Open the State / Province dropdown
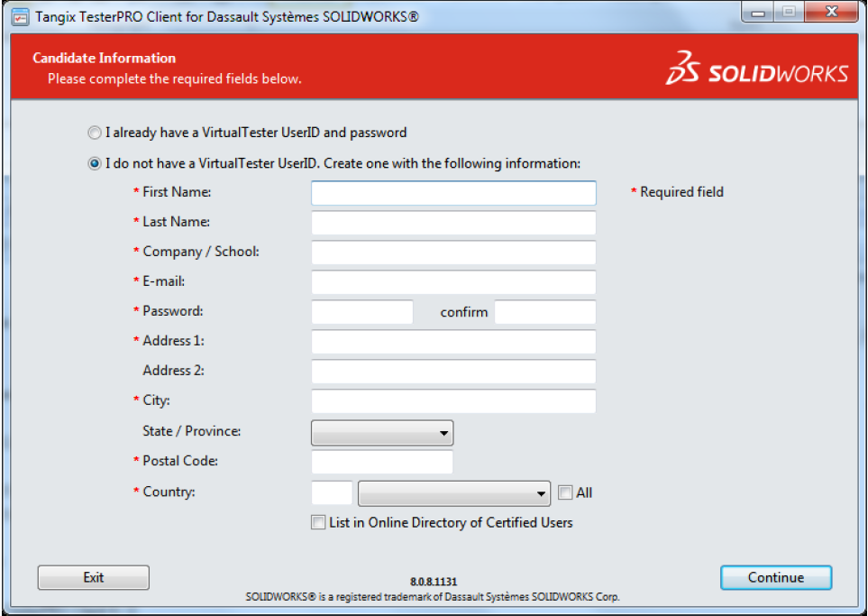 [382, 433]
